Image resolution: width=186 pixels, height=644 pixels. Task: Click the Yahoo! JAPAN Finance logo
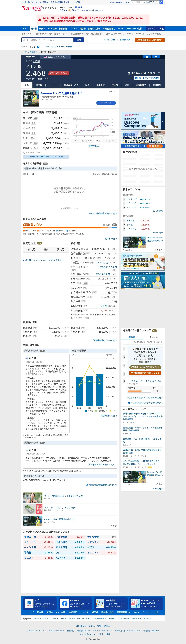(x=39, y=9)
